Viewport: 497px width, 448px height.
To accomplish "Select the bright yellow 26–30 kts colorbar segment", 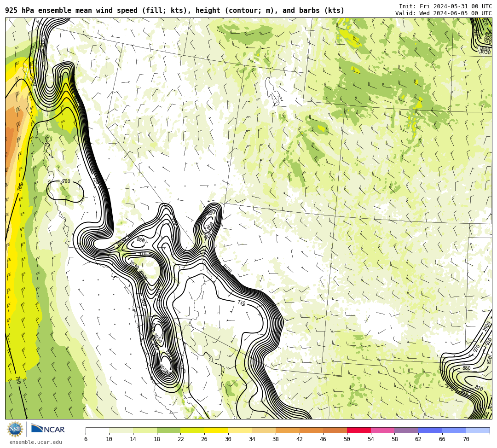I will tap(216, 430).
